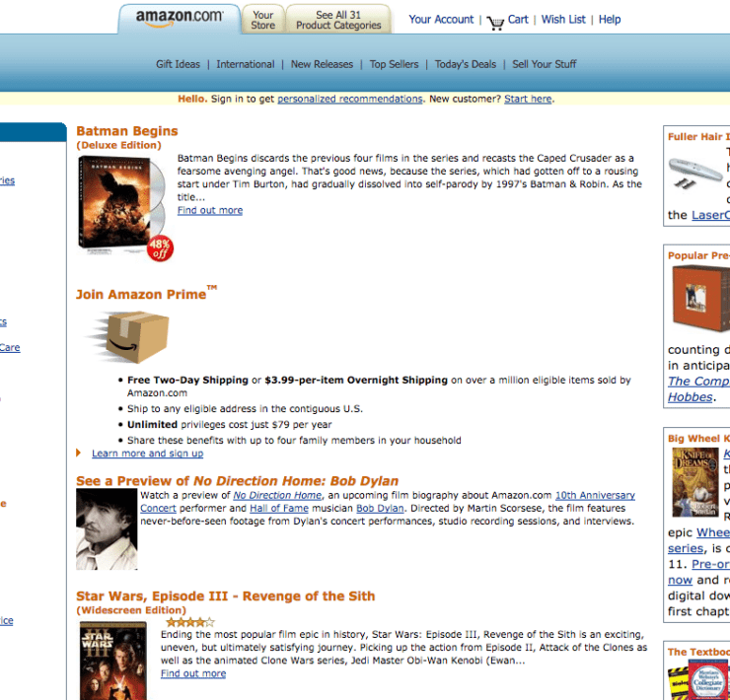Click Find out more under Batman Begins
730x700 pixels.
pyautogui.click(x=210, y=210)
